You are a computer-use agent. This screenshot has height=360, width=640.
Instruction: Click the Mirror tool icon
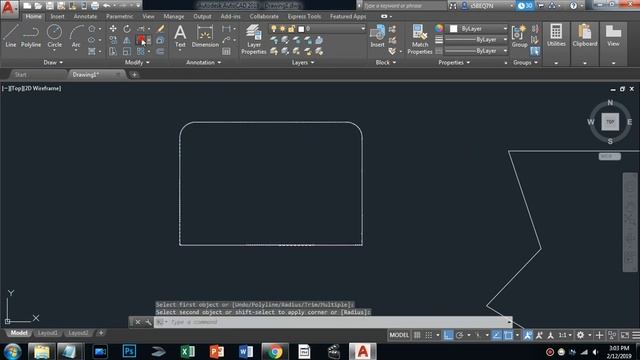pos(127,40)
